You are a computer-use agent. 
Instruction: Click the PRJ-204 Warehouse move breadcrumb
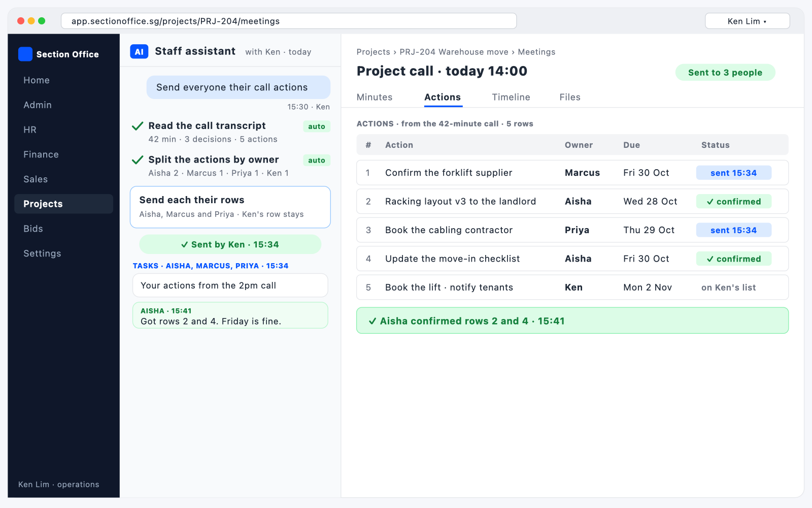(x=454, y=52)
